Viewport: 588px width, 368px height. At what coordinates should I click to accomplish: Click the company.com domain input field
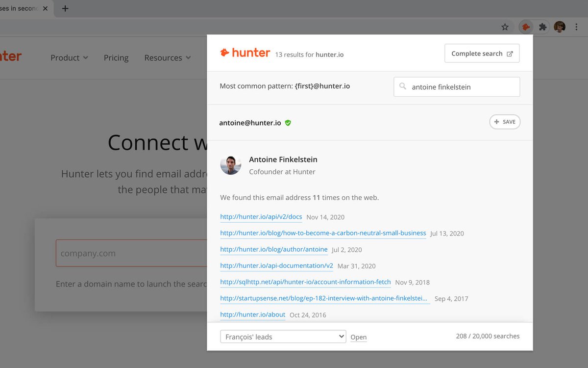131,253
